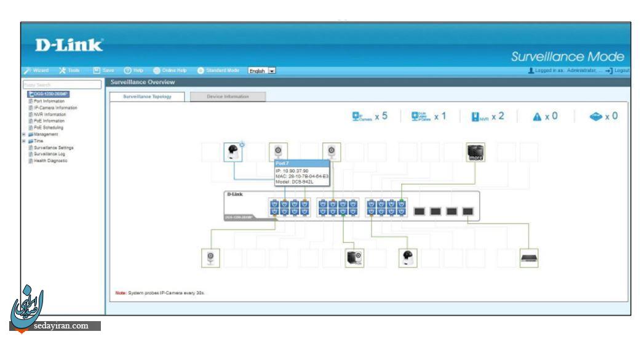The image size is (644, 342).
Task: Select the DGS-1250 switch root node
Action: [x=49, y=94]
